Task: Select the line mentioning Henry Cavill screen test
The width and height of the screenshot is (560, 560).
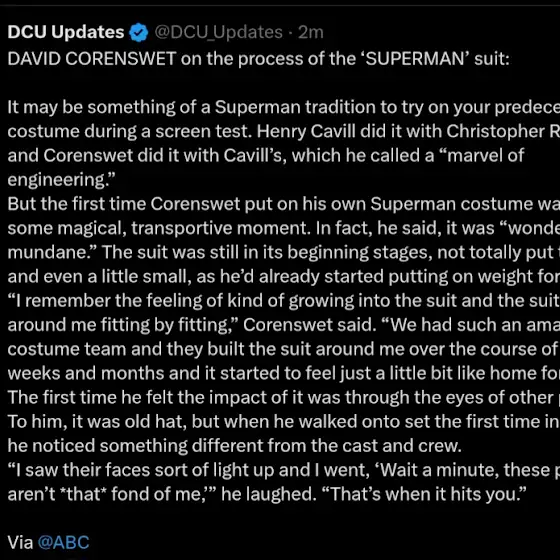Action: click(x=284, y=131)
